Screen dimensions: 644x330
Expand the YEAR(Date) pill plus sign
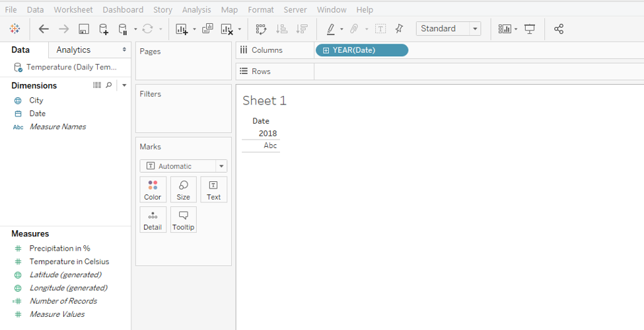click(326, 50)
